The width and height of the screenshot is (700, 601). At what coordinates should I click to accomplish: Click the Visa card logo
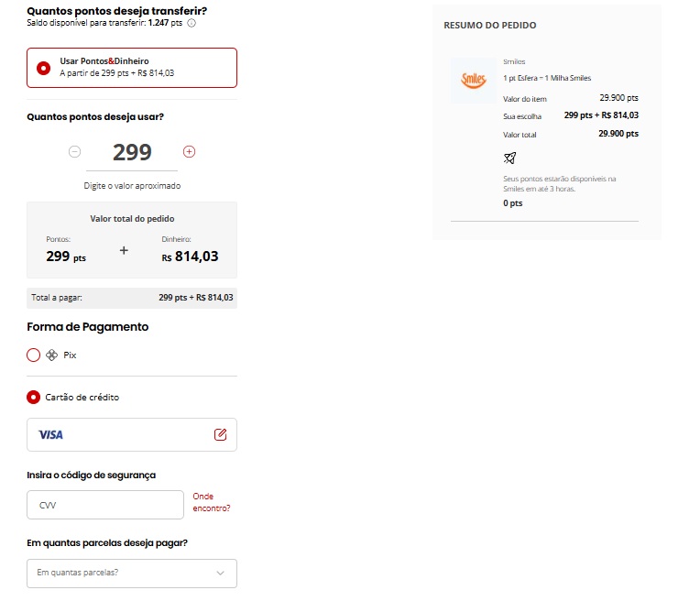coord(51,434)
